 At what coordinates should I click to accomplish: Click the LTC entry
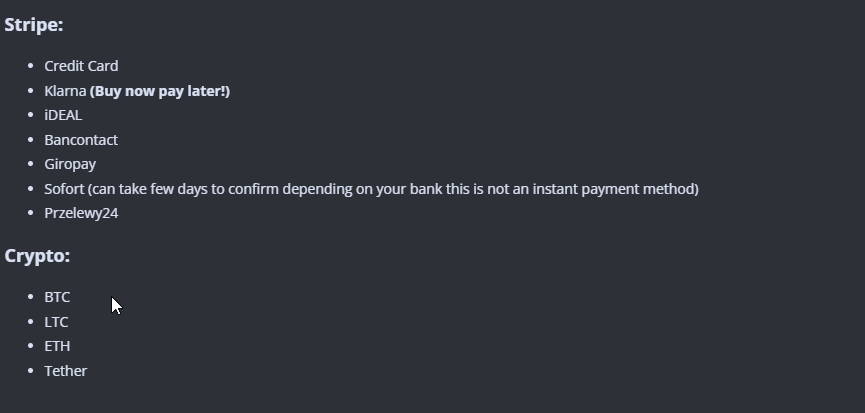pyautogui.click(x=56, y=322)
